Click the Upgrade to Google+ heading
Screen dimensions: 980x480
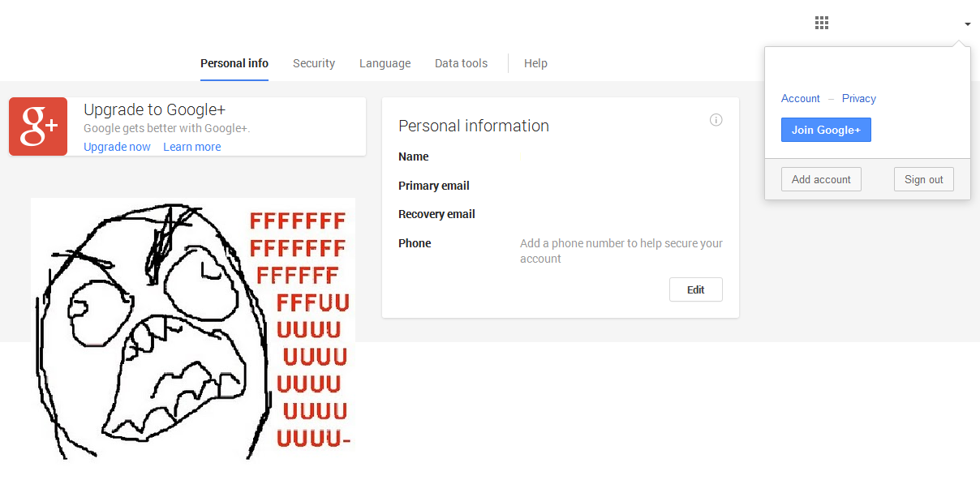[154, 109]
